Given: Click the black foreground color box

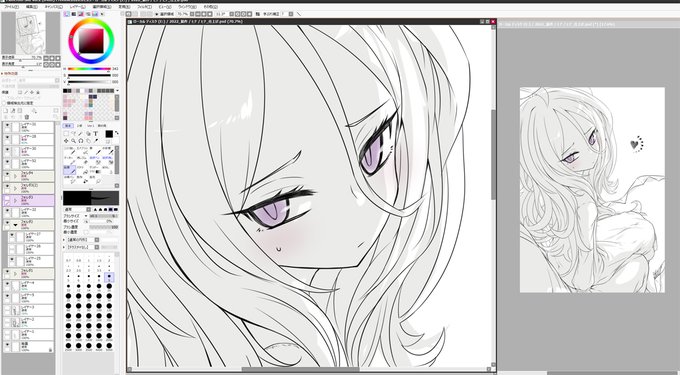Looking at the screenshot, I should pos(109,134).
